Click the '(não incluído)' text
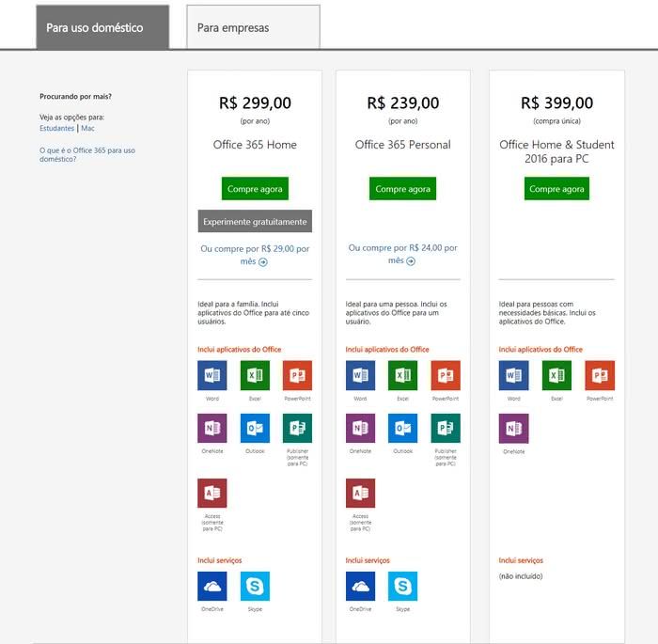 pos(521,576)
